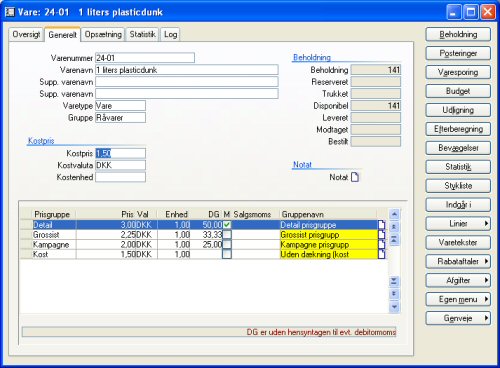Viewport: 500px width, 368px height.
Task: Click the window system icon in title bar
Action: [10, 12]
